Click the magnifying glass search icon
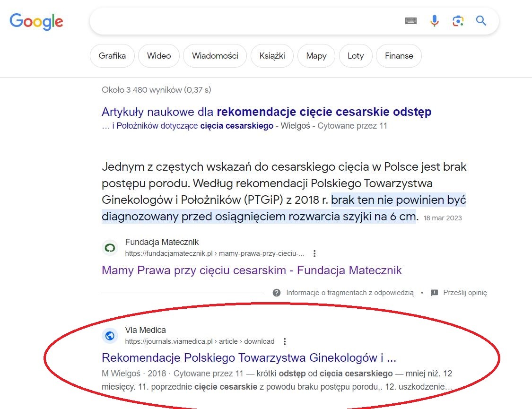Screen dimensions: 532x409 click(x=481, y=21)
